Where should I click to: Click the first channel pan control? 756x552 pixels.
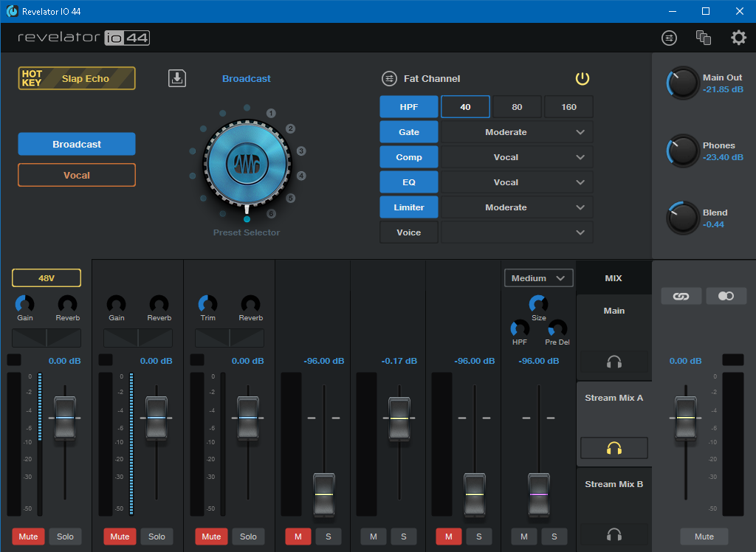(47, 338)
